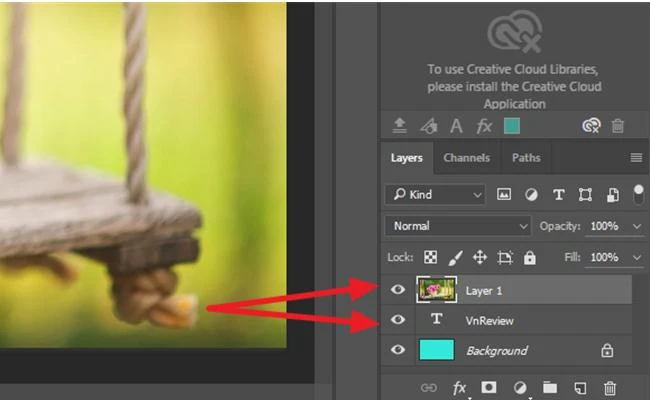Add layer mask icon
The height and width of the screenshot is (400, 650).
point(489,387)
